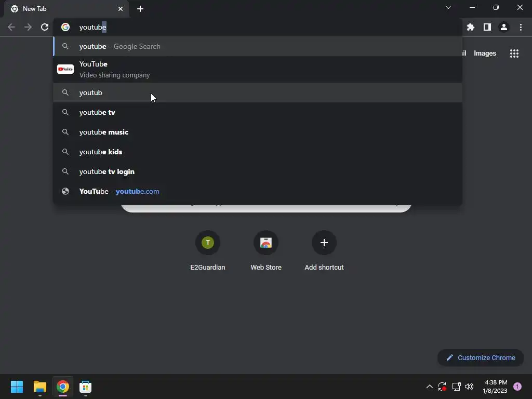Show hidden tray icons chevron
The image size is (532, 399).
429,387
